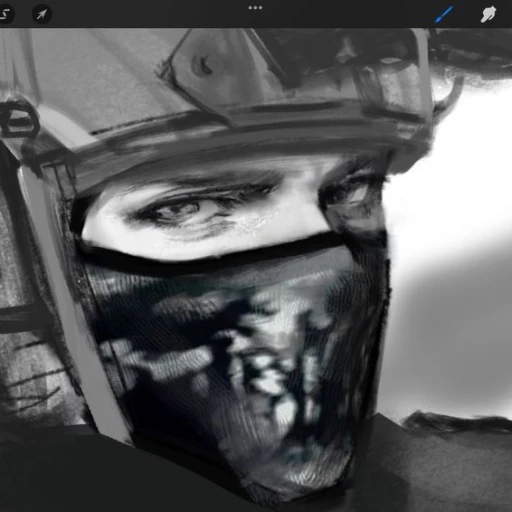This screenshot has height=512, width=512.
Task: Select the Brush tool
Action: click(x=444, y=14)
